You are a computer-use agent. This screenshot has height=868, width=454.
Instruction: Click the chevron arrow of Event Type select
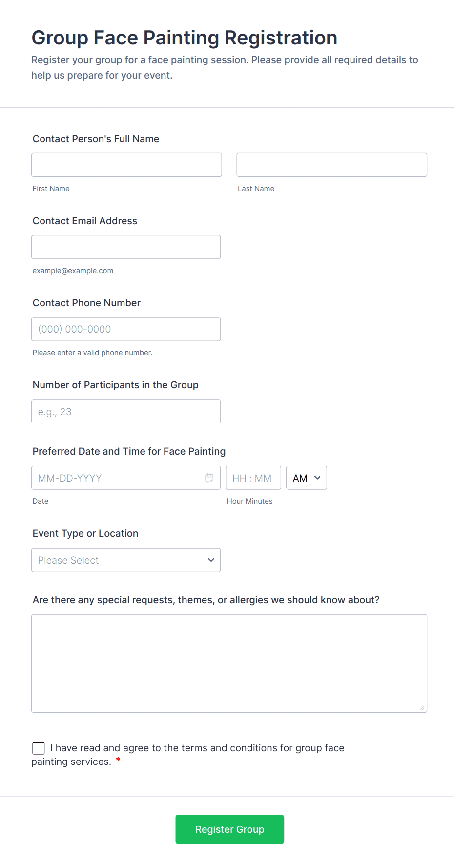pos(211,560)
